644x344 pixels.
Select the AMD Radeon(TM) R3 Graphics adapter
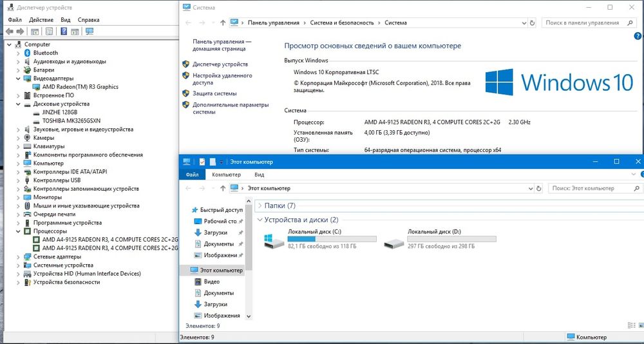click(x=80, y=87)
